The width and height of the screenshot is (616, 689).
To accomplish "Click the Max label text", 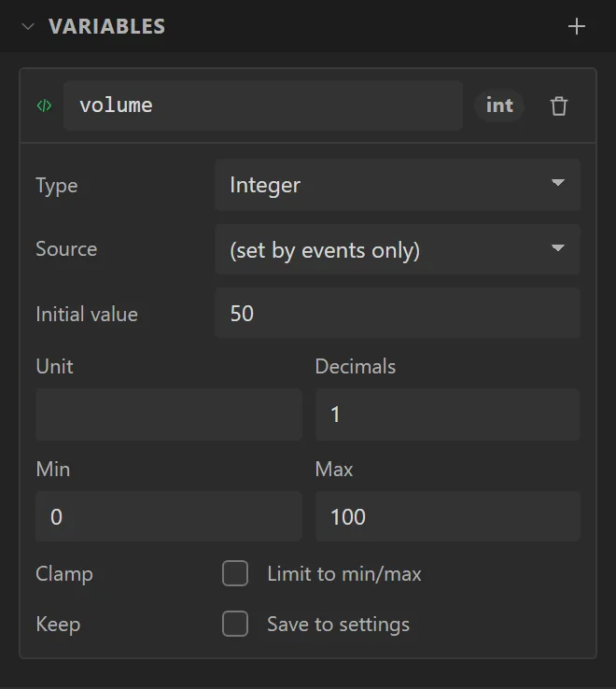I will tap(334, 470).
